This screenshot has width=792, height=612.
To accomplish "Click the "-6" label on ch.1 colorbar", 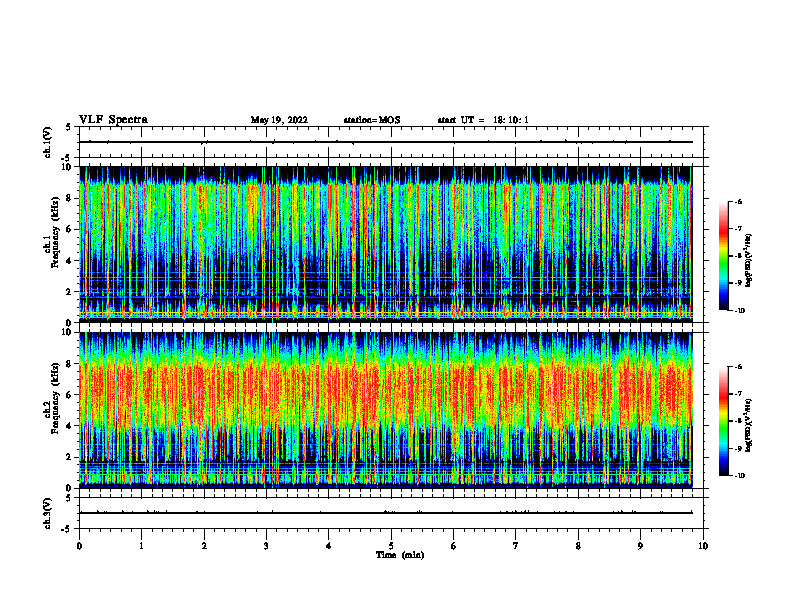I will pos(738,202).
